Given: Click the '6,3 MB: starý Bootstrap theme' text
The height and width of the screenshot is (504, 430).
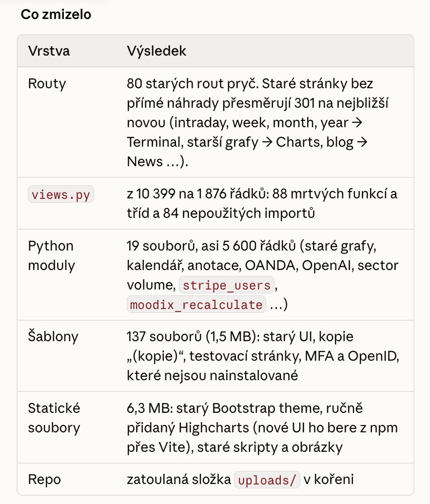Looking at the screenshot, I should coord(224,408).
